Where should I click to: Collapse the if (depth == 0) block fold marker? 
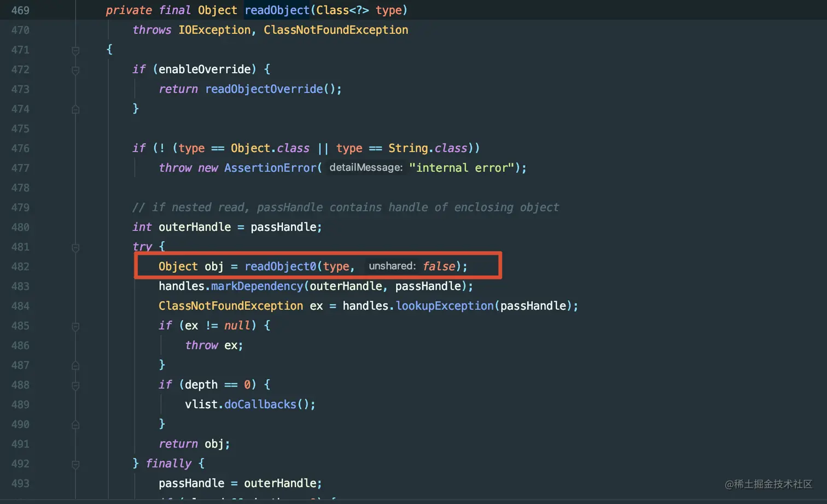tap(75, 385)
